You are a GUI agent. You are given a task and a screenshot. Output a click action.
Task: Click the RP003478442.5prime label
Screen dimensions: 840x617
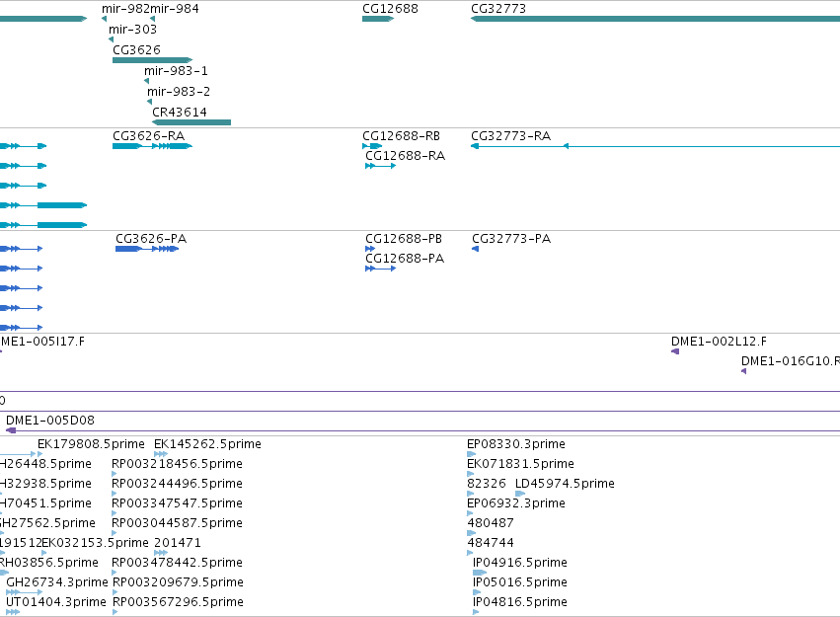(x=177, y=563)
